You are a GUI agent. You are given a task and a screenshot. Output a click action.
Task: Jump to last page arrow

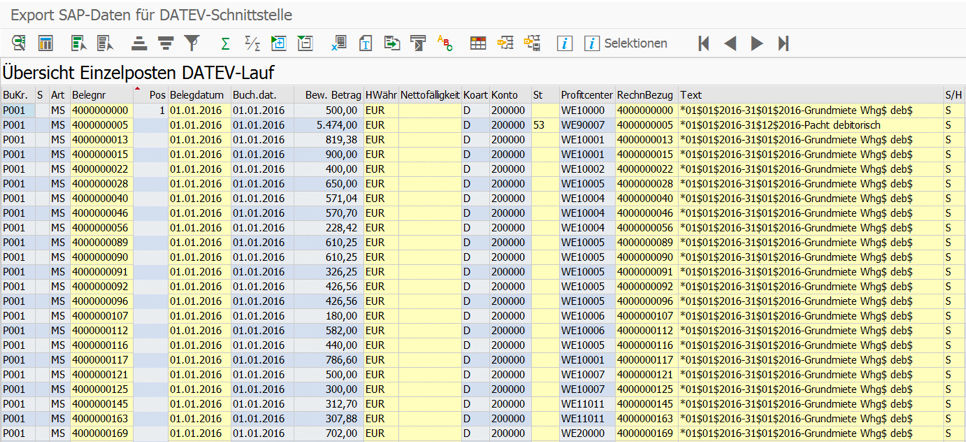[x=783, y=43]
